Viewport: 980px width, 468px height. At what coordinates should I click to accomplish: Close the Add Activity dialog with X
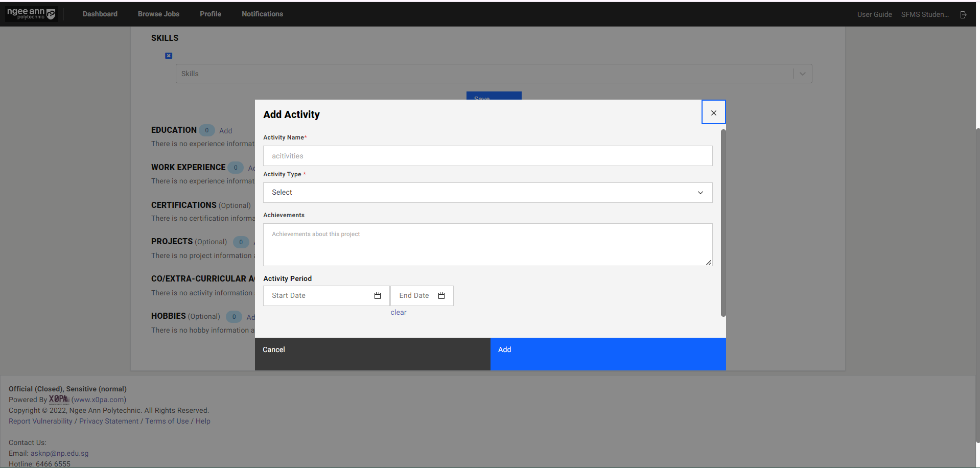coord(713,112)
